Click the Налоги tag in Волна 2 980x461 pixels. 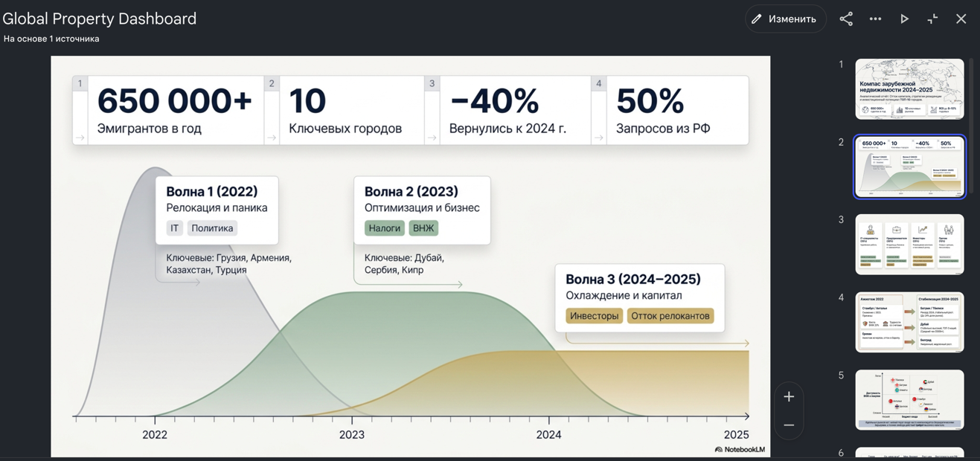385,228
